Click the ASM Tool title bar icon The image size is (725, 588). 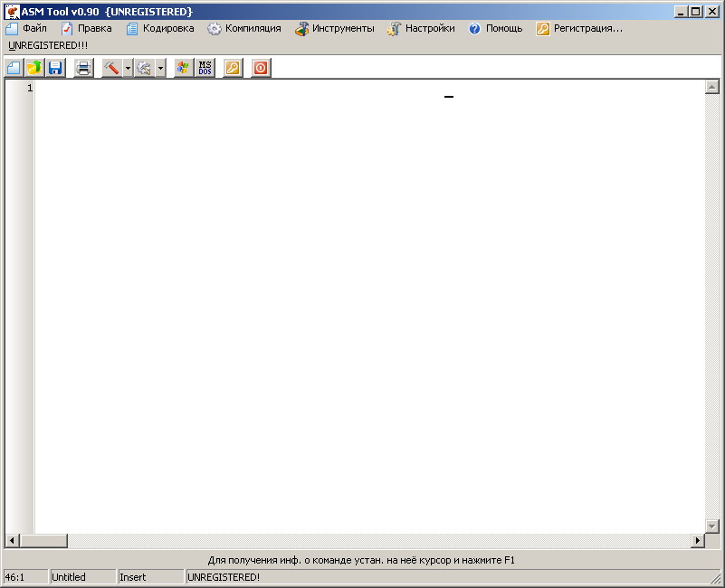[x=12, y=12]
